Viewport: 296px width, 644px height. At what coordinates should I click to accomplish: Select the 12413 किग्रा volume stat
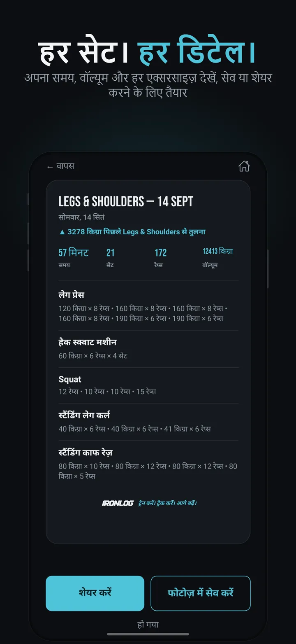(218, 258)
